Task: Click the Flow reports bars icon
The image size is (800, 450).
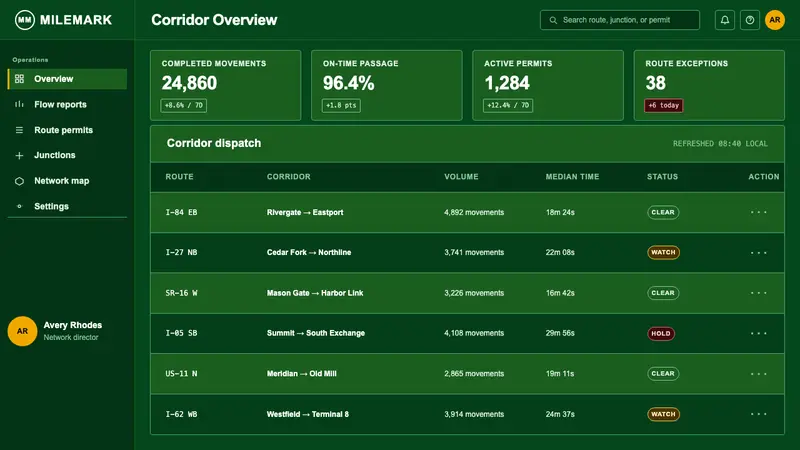Action: [x=19, y=104]
